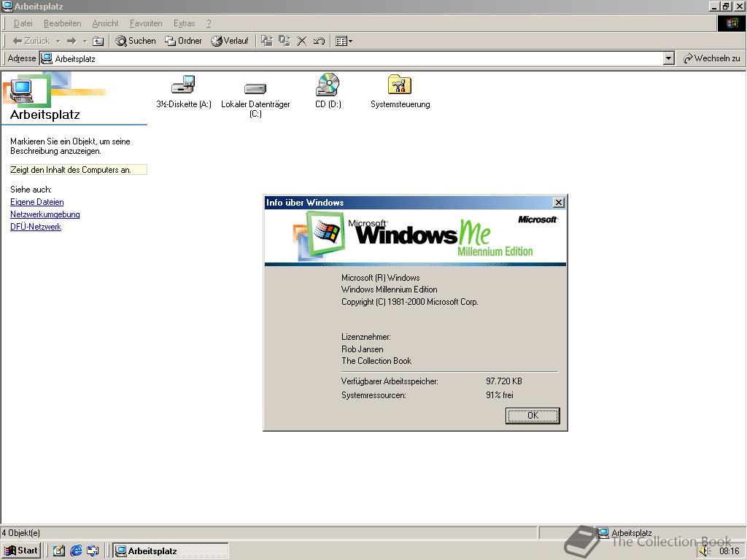Click the Arbeitsplatz title bar icon
The image size is (747, 560).
coord(7,6)
